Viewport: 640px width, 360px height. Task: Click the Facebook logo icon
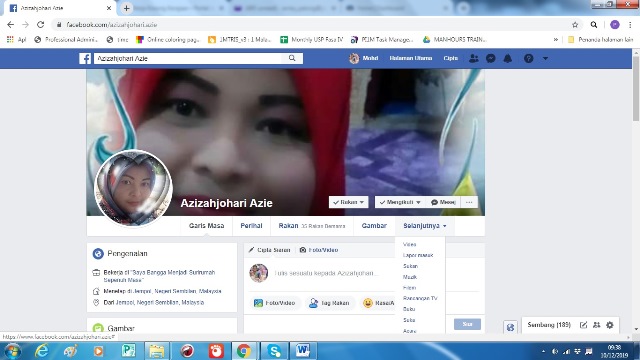(x=85, y=58)
